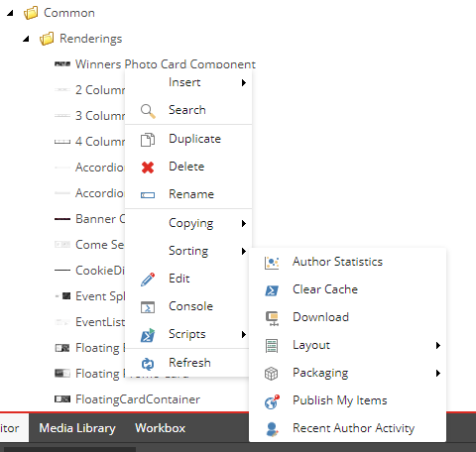Expand the Layout submenu arrow
This screenshot has width=476, height=452.
point(438,346)
